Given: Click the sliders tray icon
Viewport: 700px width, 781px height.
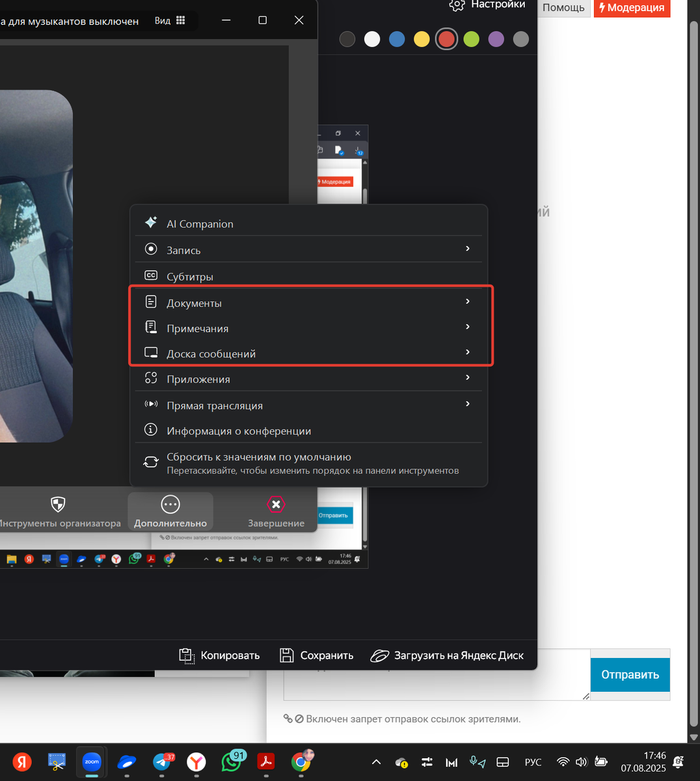Looking at the screenshot, I should tap(427, 761).
